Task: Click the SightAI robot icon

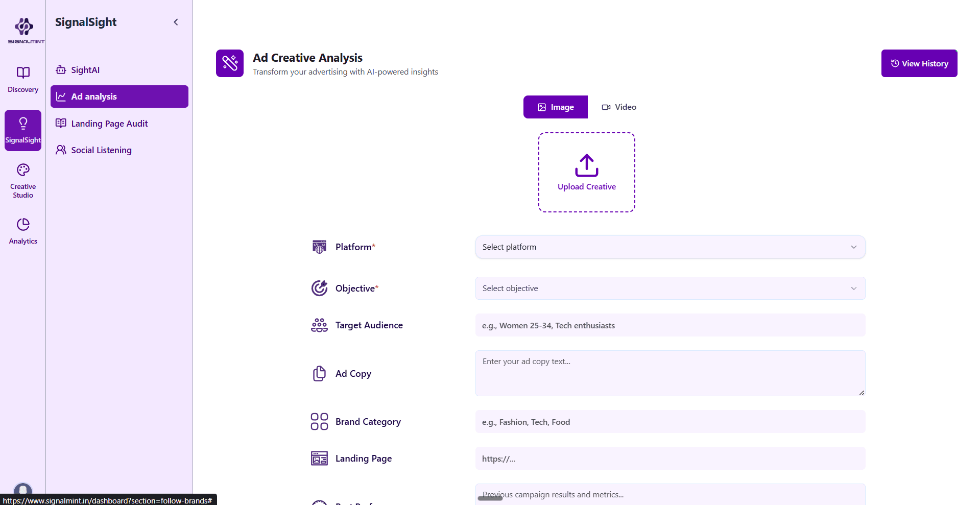Action: 61,69
